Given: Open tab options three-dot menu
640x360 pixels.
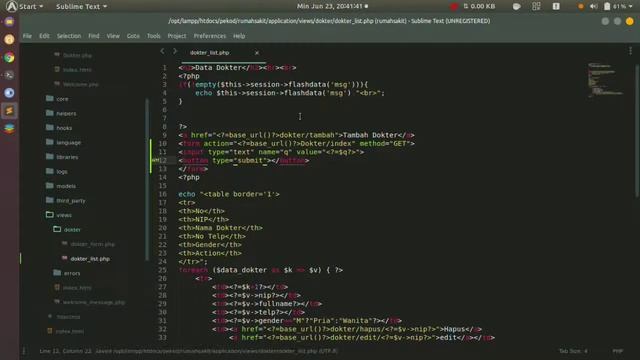Looking at the screenshot, I should [630, 51].
